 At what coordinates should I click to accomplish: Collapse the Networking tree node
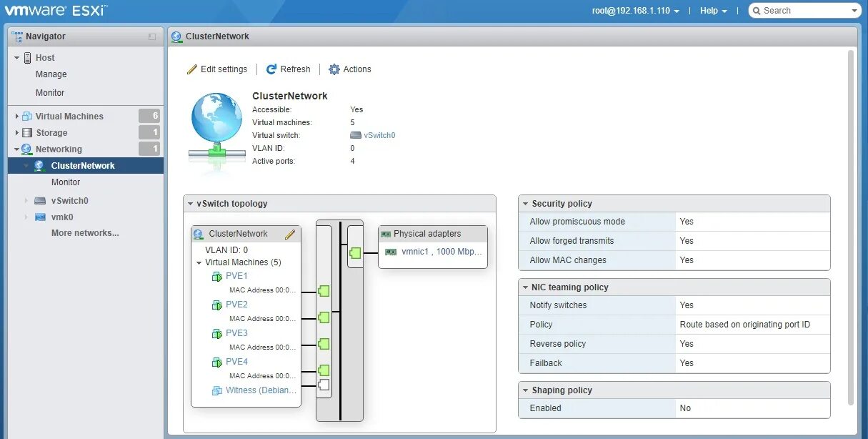pyautogui.click(x=16, y=149)
